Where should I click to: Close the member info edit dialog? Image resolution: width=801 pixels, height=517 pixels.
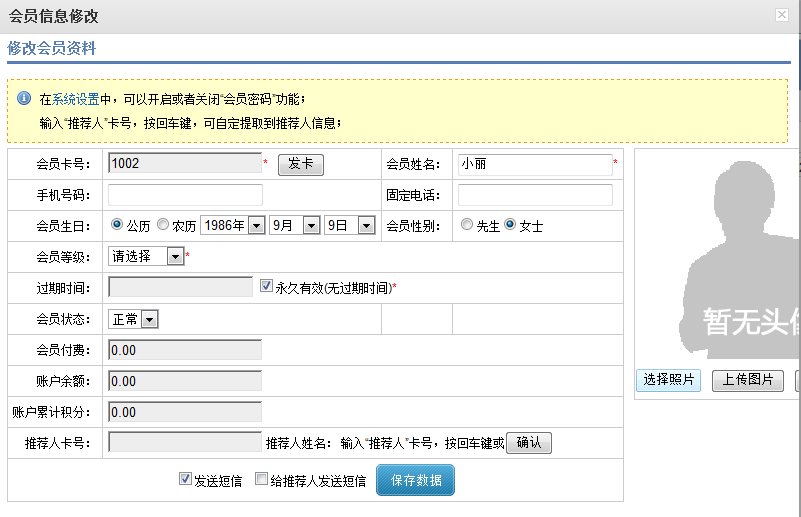pyautogui.click(x=781, y=15)
